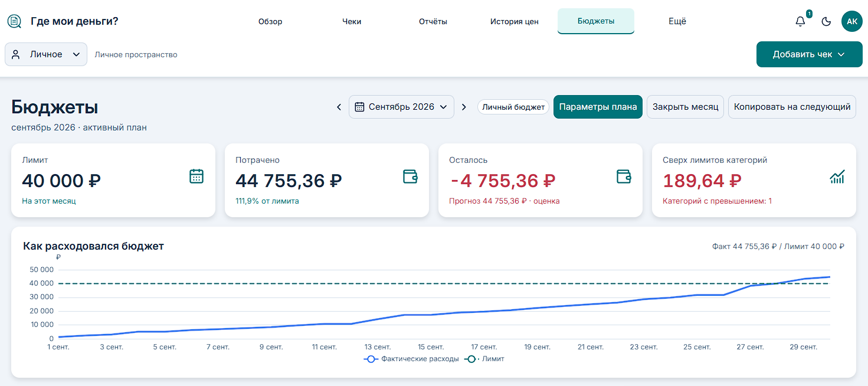Go to previous month arrow

[x=339, y=107]
